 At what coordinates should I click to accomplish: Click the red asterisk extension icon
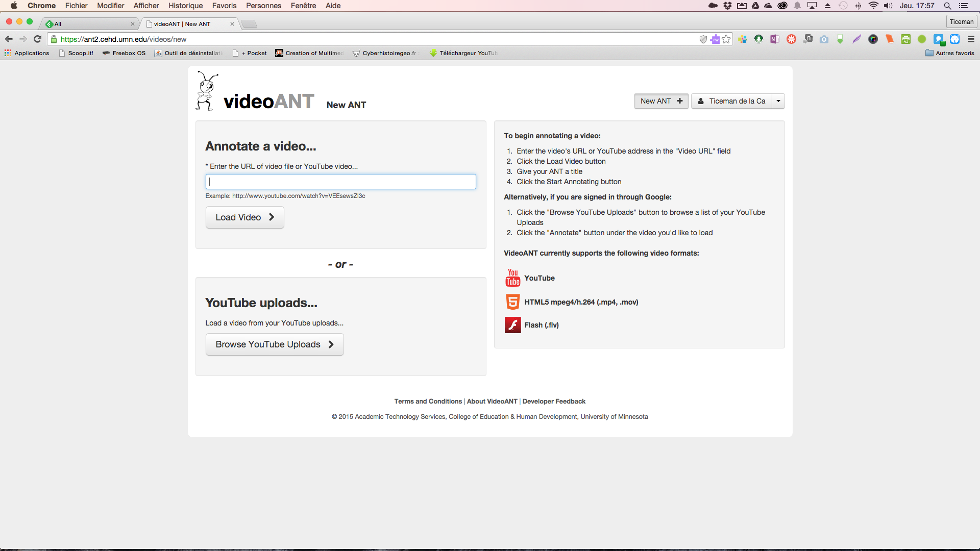point(791,39)
